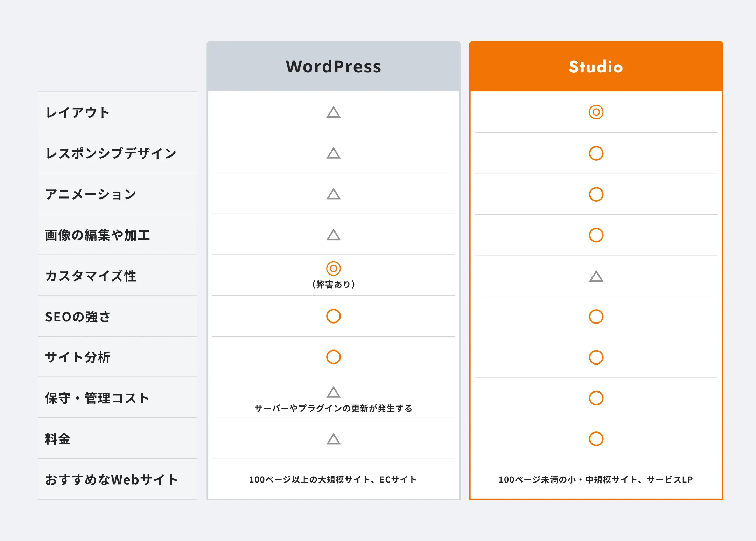
Task: Click the text 100ページ以上の大規模サイト、ECサイト
Action: [333, 479]
